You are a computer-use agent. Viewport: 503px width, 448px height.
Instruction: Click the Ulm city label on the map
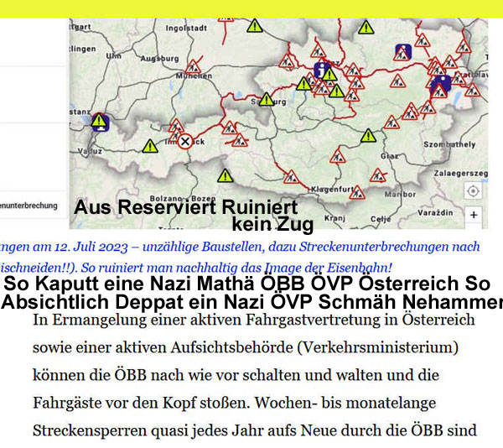point(113,56)
